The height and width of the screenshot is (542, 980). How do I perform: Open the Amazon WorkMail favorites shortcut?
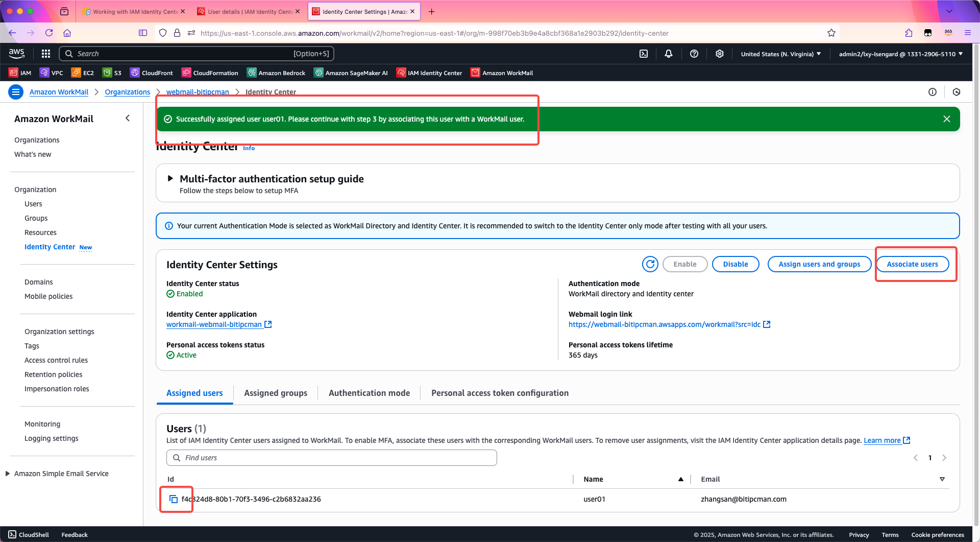pyautogui.click(x=502, y=73)
